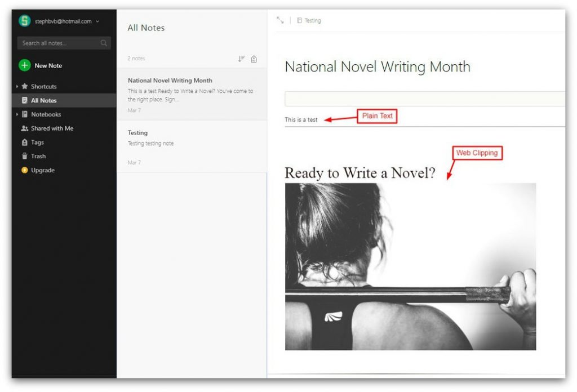The height and width of the screenshot is (392, 577).
Task: Click the note title National Novel Writing Month
Action: click(378, 67)
